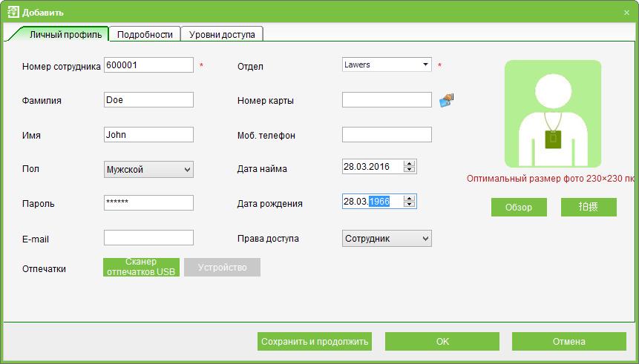Confirm with the OK button
Viewport: 639px width, 364px height.
click(x=442, y=341)
